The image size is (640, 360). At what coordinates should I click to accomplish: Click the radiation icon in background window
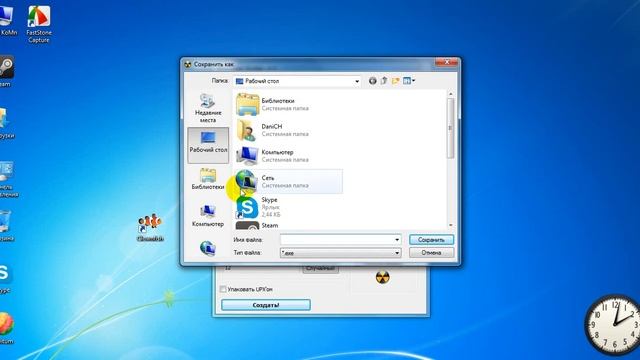[x=382, y=277]
